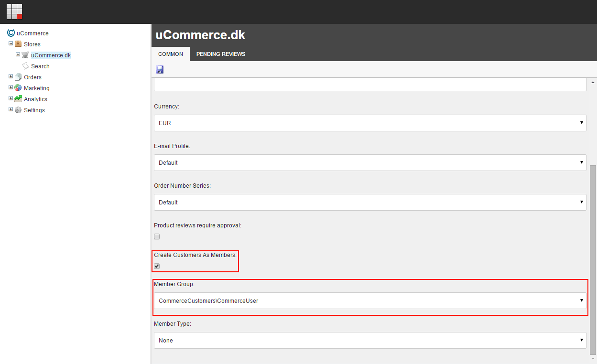Image resolution: width=597 pixels, height=364 pixels.
Task: Click the vertical scrollbar thumb
Action: point(593,259)
